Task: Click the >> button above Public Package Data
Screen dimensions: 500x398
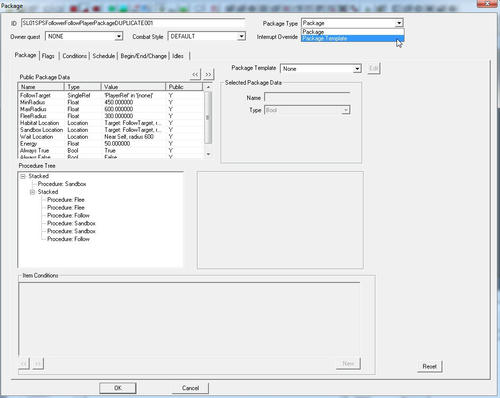Action: pyautogui.click(x=208, y=74)
